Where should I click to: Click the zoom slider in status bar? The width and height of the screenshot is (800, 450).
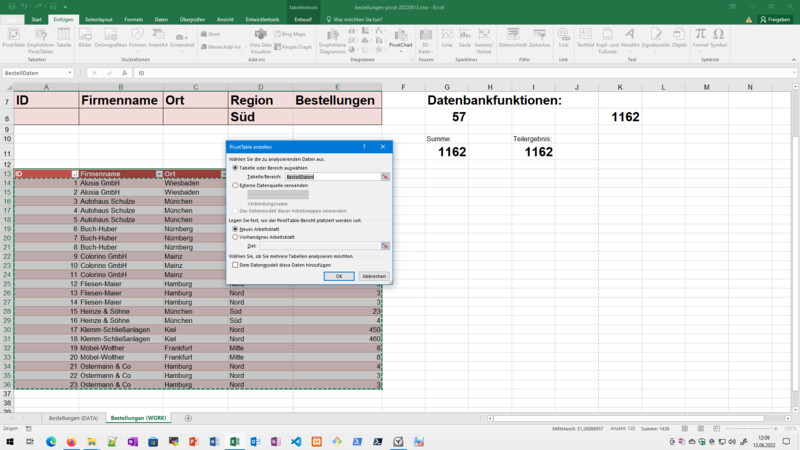(x=751, y=429)
